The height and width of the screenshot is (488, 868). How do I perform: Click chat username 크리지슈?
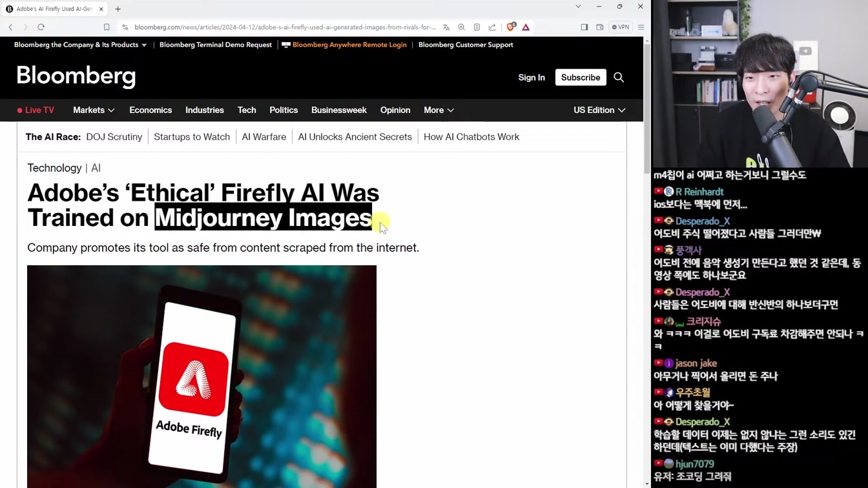(703, 321)
